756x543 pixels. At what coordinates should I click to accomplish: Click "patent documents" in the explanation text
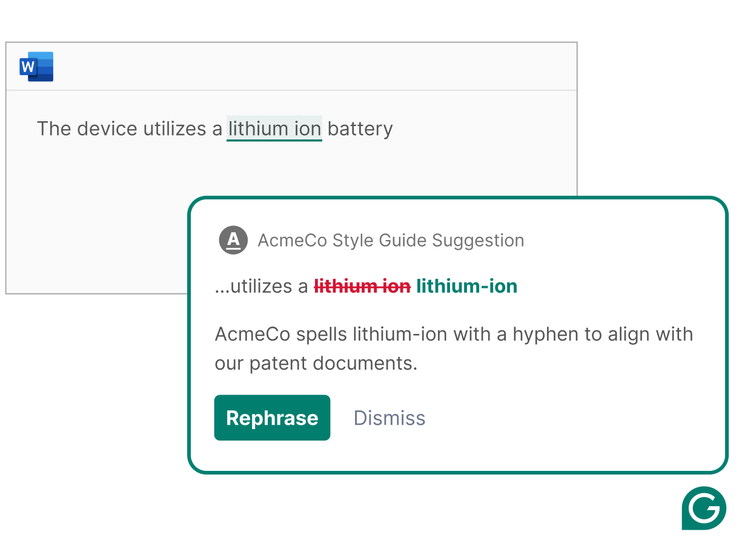333,364
